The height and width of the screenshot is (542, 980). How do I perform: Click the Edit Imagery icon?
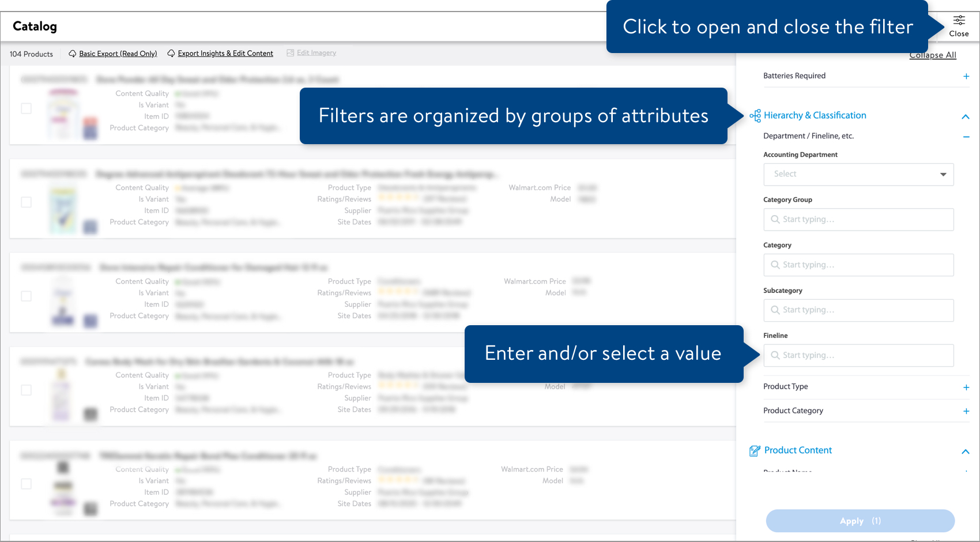[291, 53]
